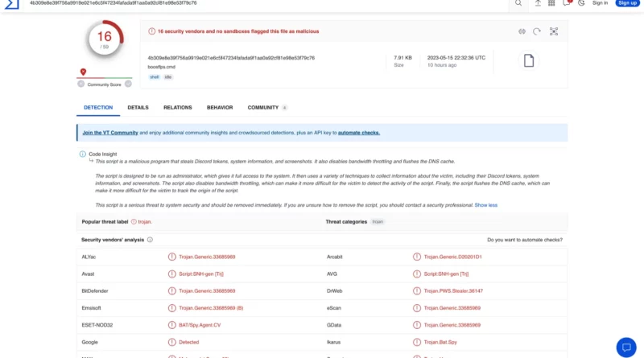This screenshot has width=644, height=358.
Task: Click the boostfps.cmd file name
Action: (162, 67)
